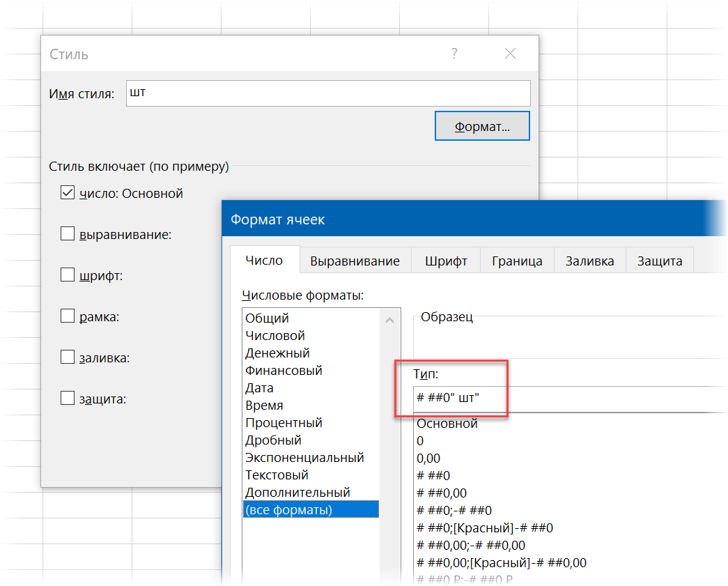
Task: Choose Основной in the type list
Action: click(x=447, y=424)
